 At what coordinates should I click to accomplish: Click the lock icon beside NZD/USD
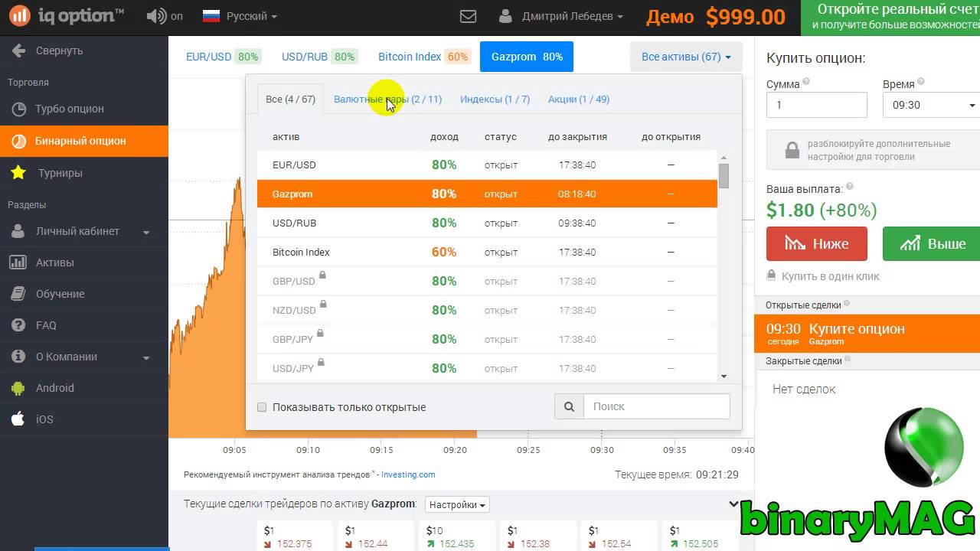[x=323, y=304]
